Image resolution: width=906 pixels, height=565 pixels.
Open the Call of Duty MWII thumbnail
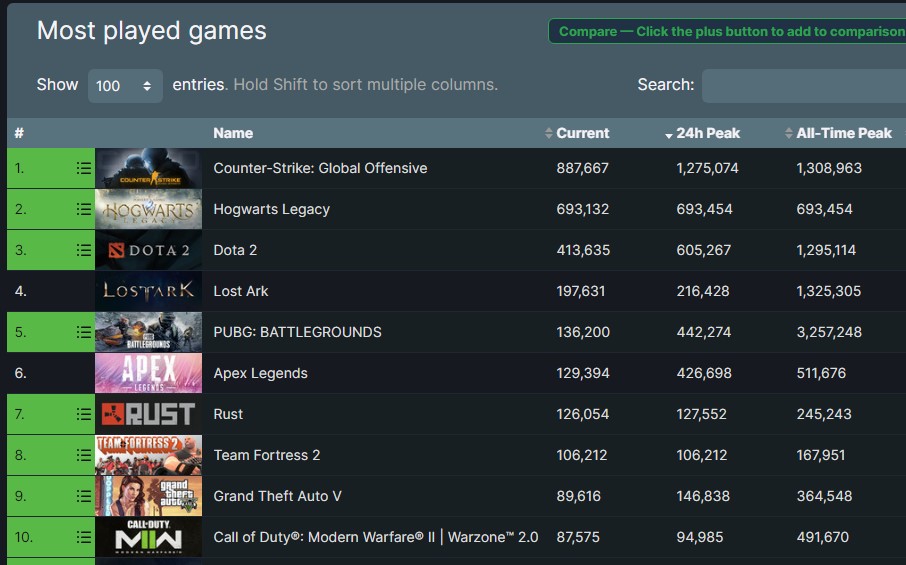point(148,537)
